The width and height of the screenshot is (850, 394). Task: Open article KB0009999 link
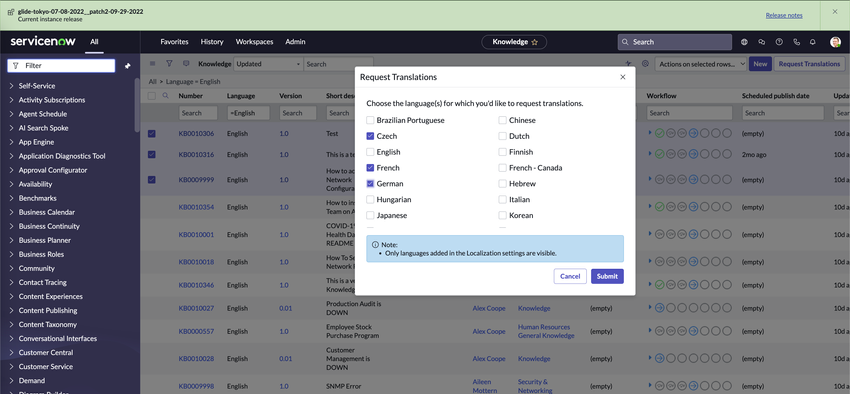[x=196, y=179]
